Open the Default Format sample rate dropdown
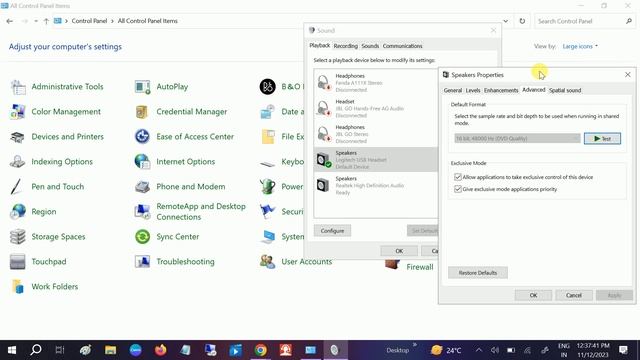 coord(517,138)
